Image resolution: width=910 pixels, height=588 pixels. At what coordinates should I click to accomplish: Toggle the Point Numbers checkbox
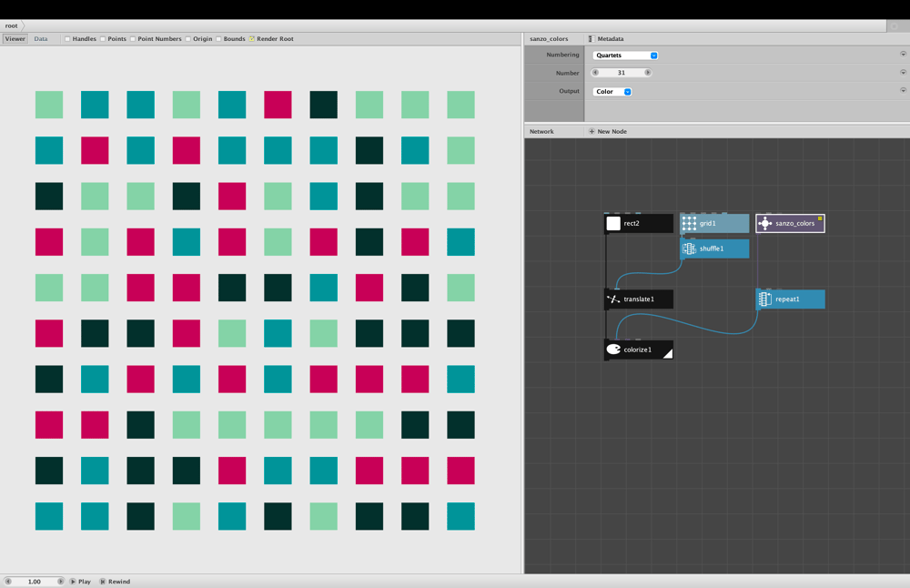[133, 39]
